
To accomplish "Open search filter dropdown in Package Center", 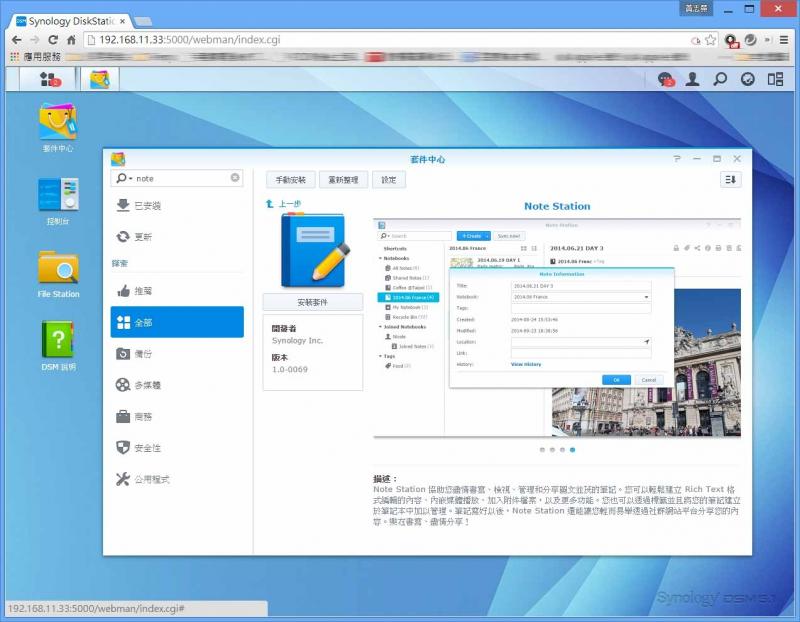I will pos(124,178).
